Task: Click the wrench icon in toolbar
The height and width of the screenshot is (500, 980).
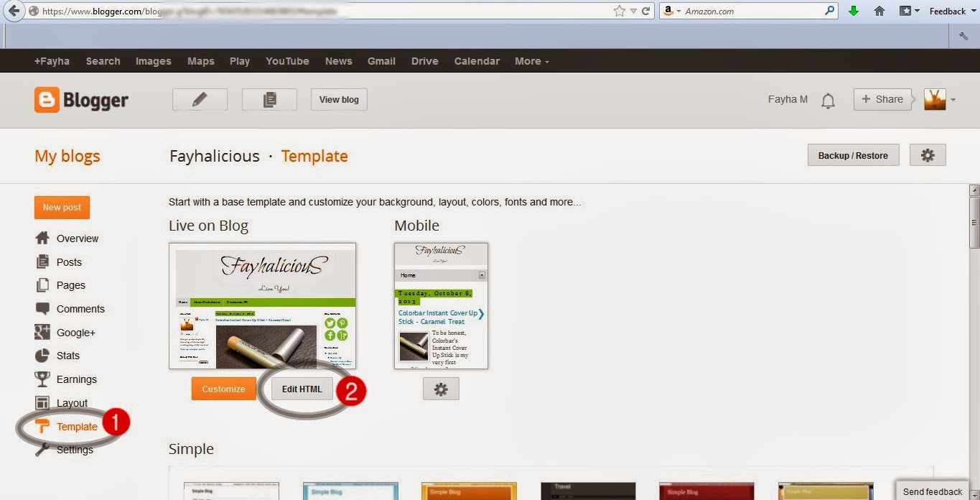Action: coord(964,36)
